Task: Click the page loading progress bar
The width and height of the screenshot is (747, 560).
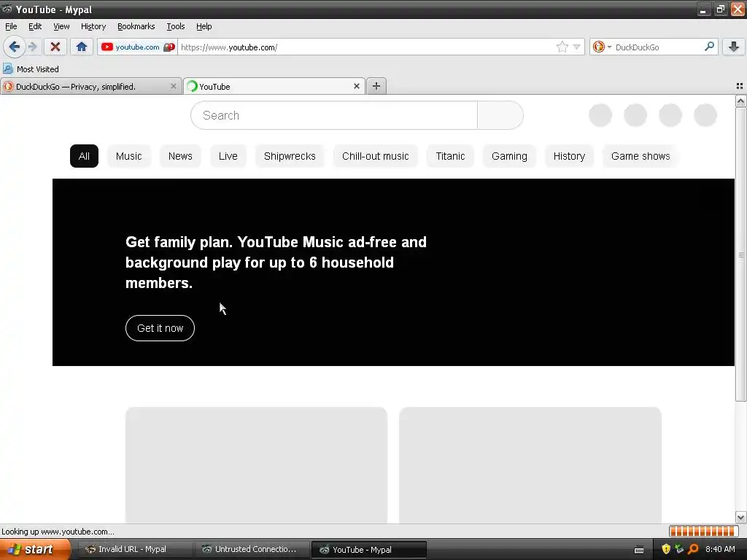Action: click(703, 531)
